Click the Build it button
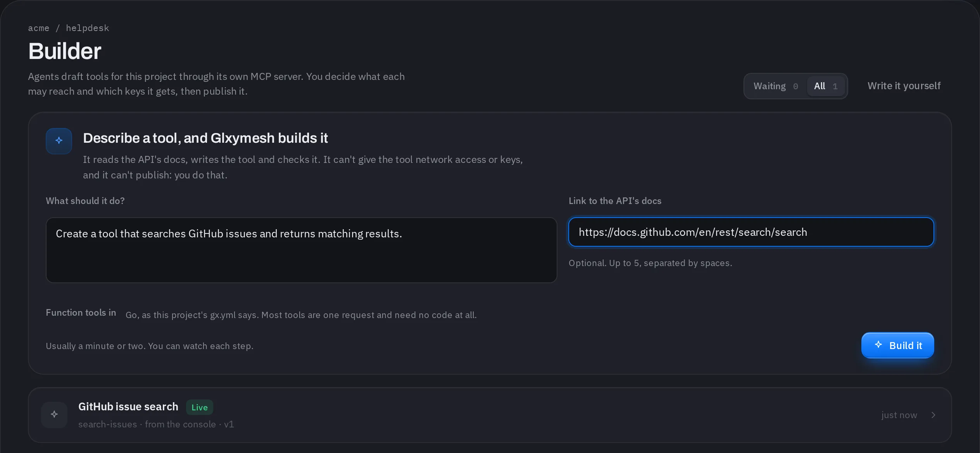 pyautogui.click(x=897, y=345)
